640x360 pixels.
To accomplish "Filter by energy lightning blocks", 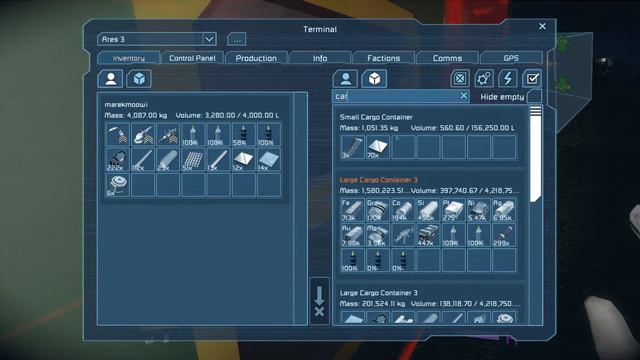I will click(x=508, y=78).
